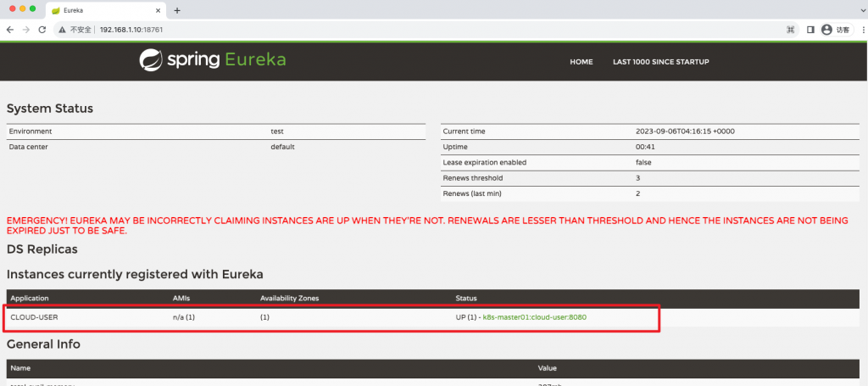
Task: Click the macOS yellow minimize button
Action: pyautogui.click(x=23, y=8)
